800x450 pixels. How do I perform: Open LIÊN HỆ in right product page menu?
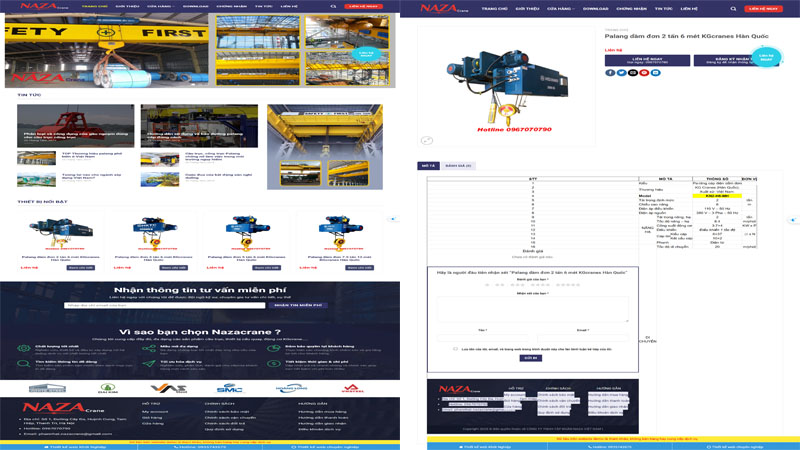coord(689,9)
